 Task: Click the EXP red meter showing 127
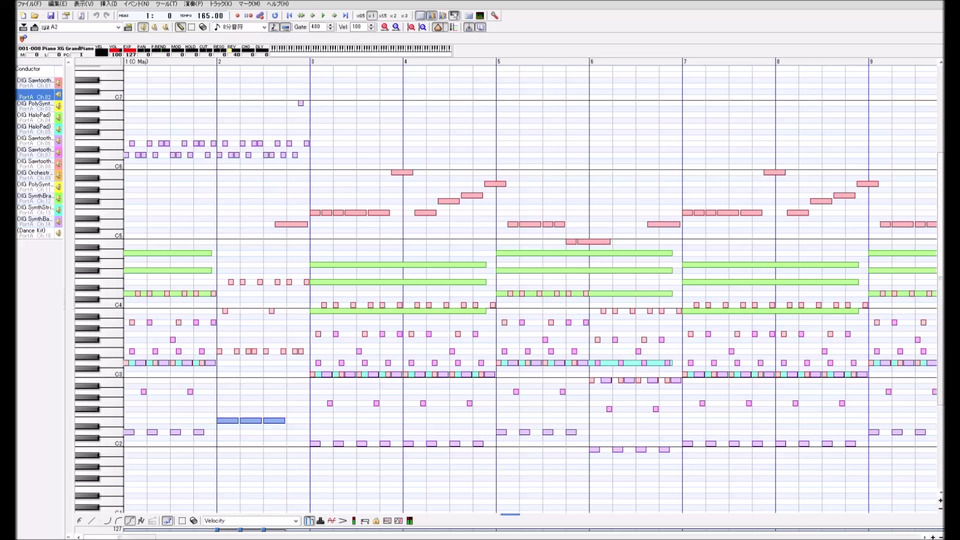130,50
